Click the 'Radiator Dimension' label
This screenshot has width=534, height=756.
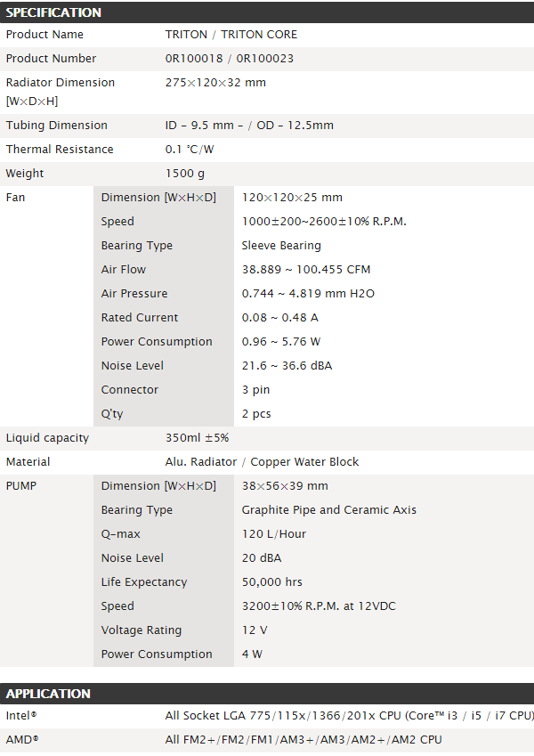click(61, 83)
